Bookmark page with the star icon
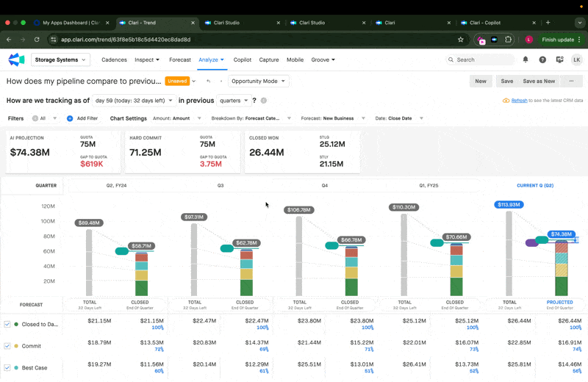The height and width of the screenshot is (382, 588). tap(461, 40)
